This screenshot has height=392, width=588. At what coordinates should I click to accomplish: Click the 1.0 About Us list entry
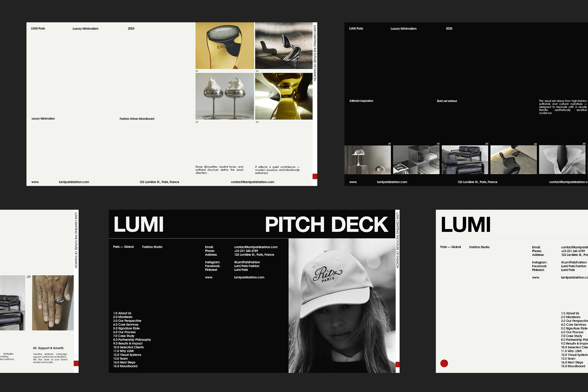[x=122, y=313]
